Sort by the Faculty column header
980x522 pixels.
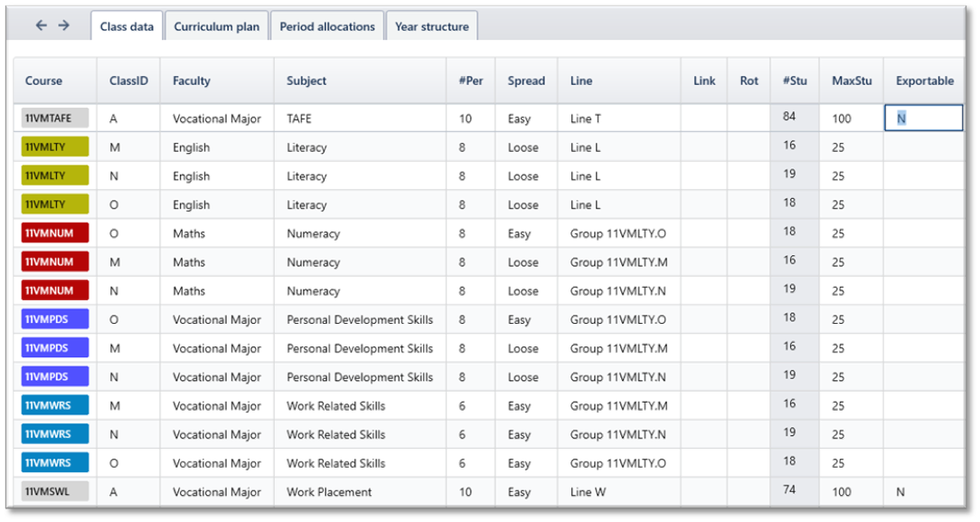pos(192,81)
